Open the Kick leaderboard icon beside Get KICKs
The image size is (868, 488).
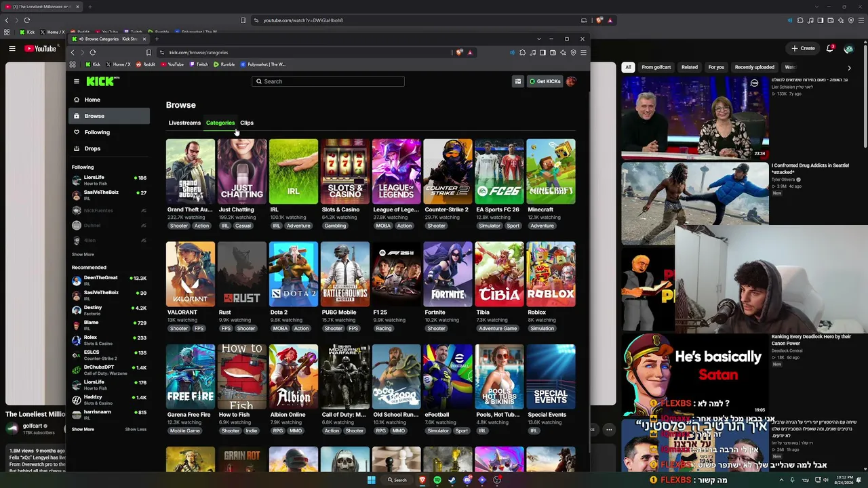[x=518, y=81]
